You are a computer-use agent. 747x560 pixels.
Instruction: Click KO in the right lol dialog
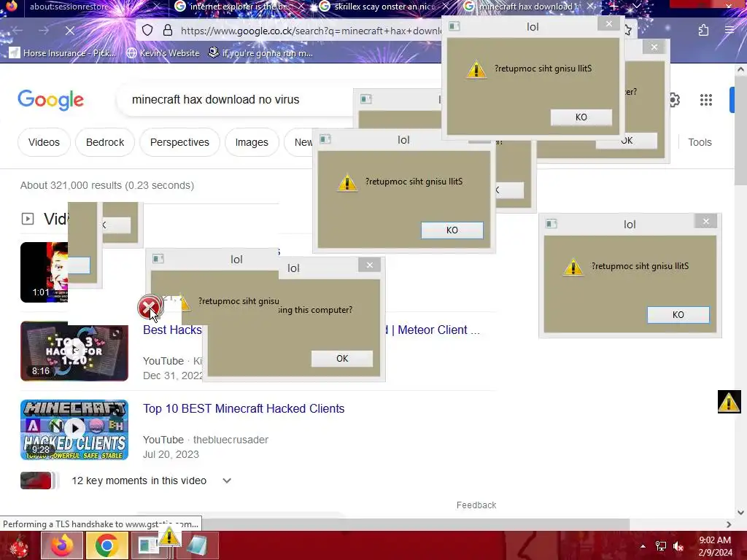click(678, 315)
